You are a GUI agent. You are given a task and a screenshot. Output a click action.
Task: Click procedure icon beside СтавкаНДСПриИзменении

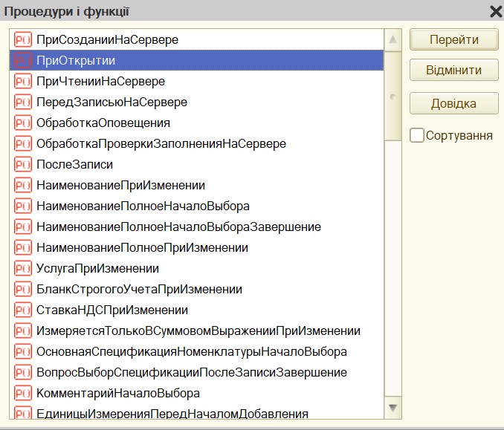point(23,310)
